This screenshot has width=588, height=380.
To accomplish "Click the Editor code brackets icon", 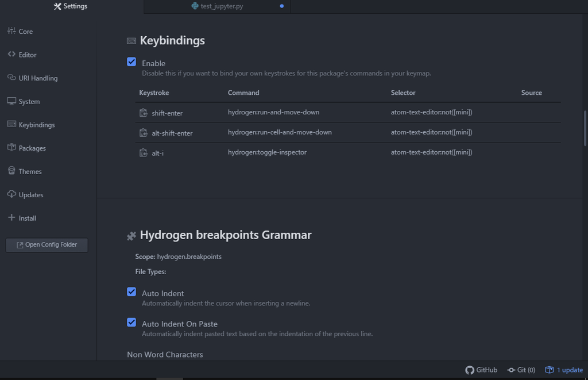I will (x=11, y=54).
